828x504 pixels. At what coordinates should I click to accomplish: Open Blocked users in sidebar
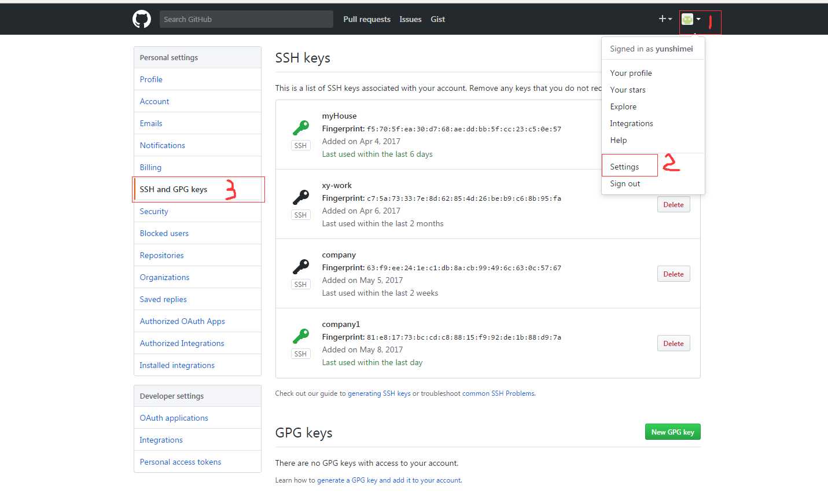point(197,233)
